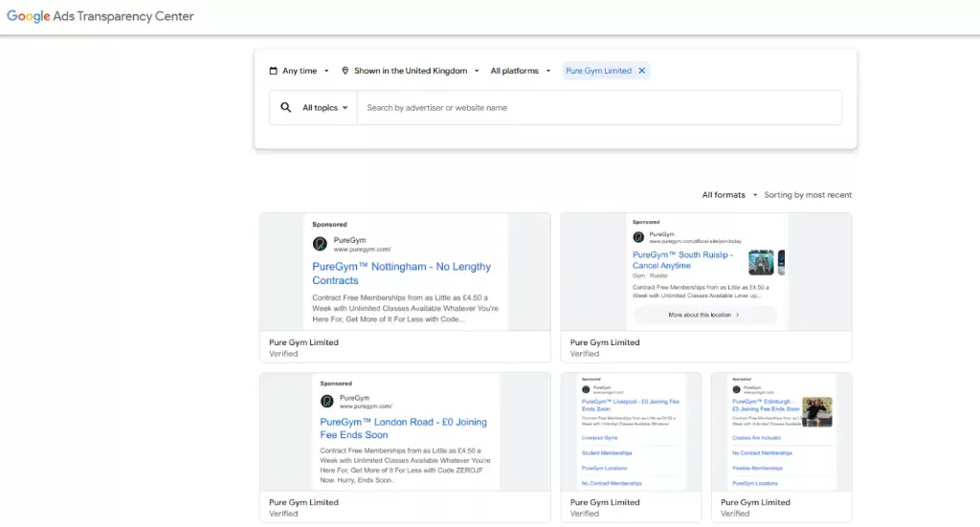
Task: Click the Sorting by most recent label
Action: [808, 195]
